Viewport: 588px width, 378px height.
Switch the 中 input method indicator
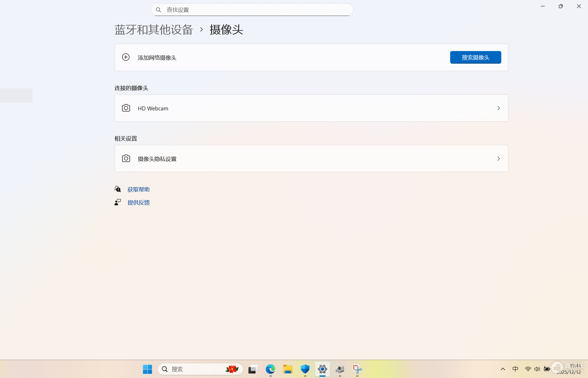(515, 369)
